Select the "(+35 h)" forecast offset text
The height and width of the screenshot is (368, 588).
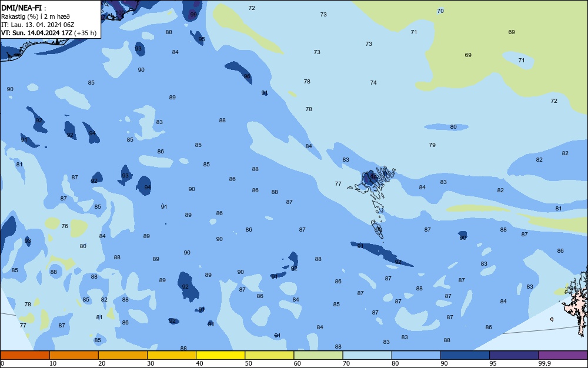click(85, 33)
